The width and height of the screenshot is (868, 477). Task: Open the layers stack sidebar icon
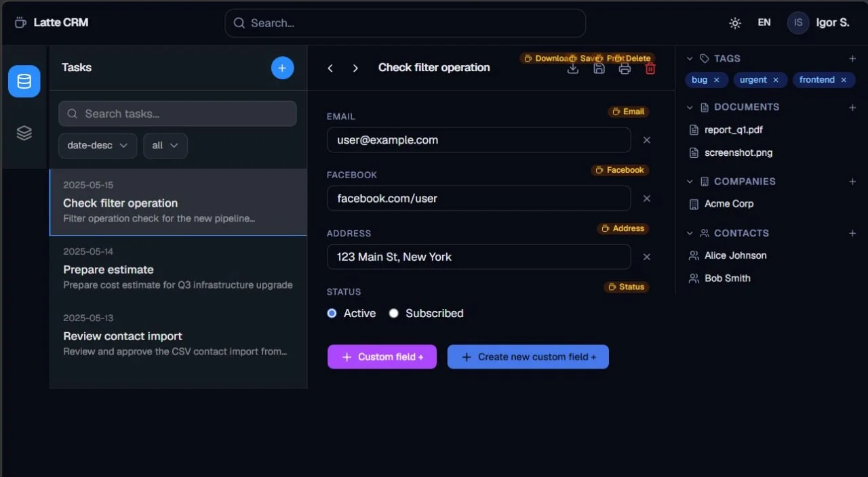24,133
